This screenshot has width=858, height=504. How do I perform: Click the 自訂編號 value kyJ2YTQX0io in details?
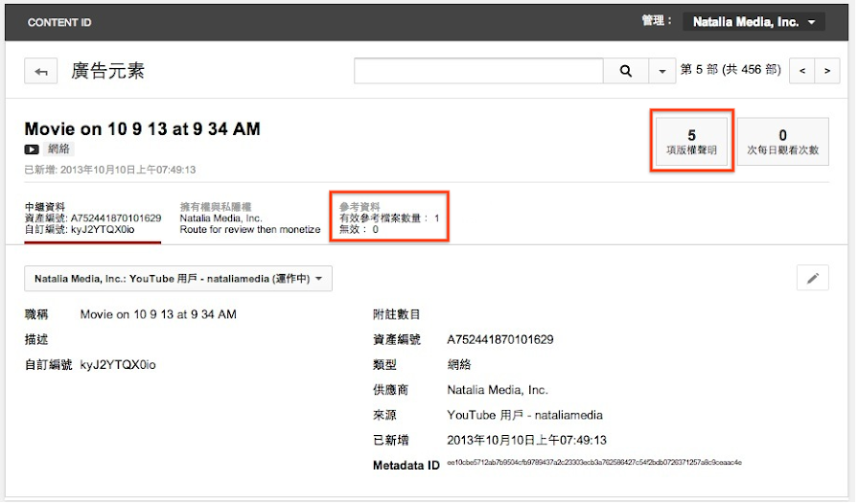(118, 366)
